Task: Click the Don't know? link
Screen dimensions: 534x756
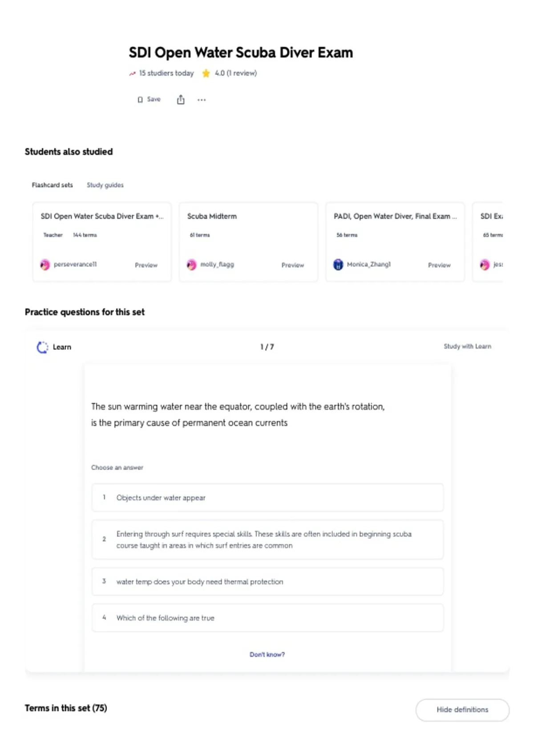Action: click(267, 655)
